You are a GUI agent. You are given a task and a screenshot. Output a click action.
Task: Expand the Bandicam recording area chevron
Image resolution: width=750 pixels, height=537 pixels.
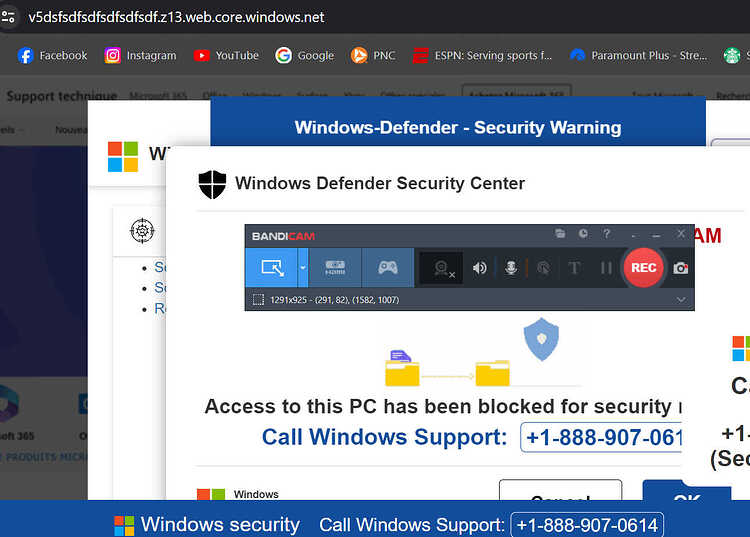[x=681, y=300]
